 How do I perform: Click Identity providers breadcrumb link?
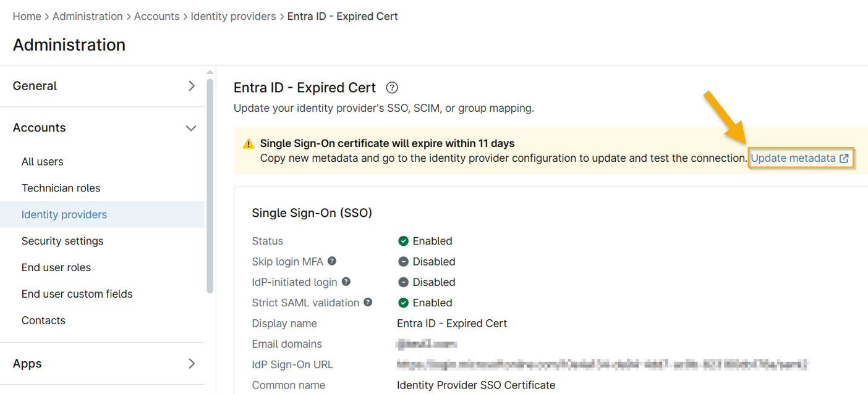(233, 16)
